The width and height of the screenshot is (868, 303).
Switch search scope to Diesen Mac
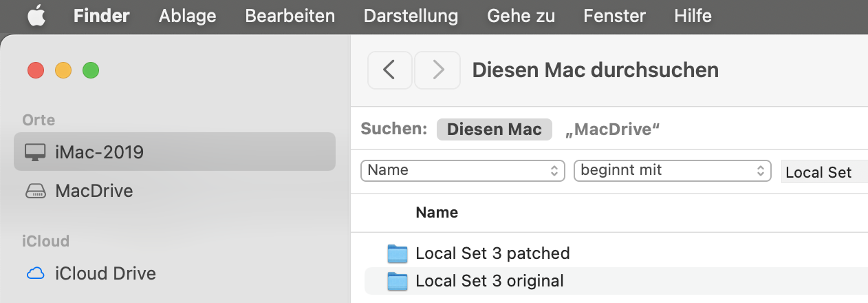click(495, 129)
